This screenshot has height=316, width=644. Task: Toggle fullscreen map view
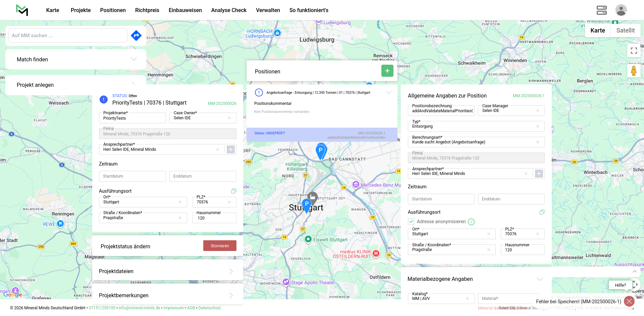click(x=634, y=51)
